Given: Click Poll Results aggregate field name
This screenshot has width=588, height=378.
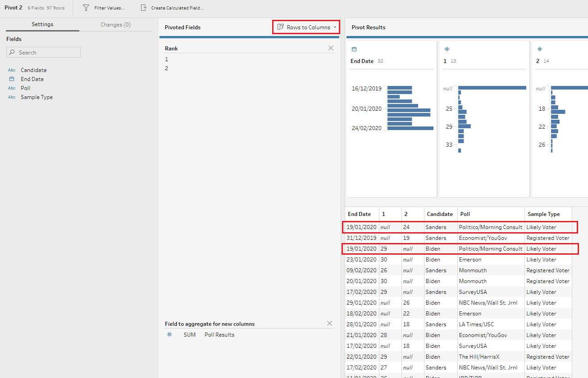Looking at the screenshot, I should pos(219,335).
